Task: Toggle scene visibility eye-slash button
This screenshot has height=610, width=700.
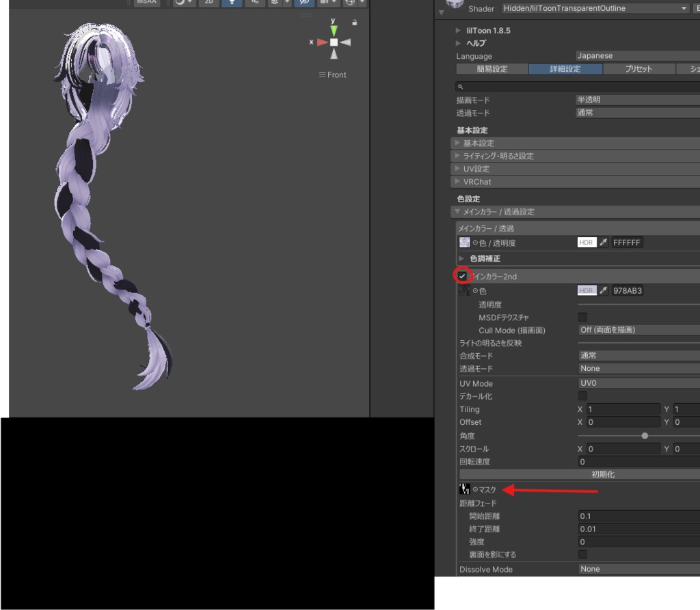Action: point(304,2)
